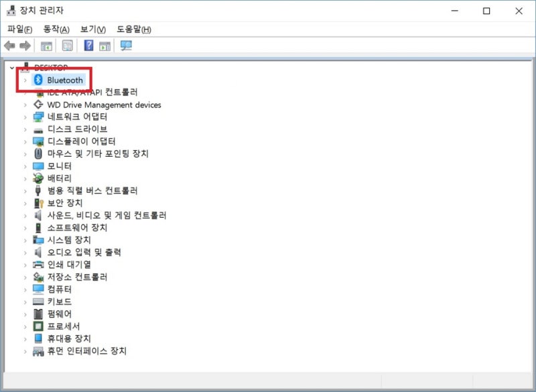Open the 동작(A) menu

(56, 29)
